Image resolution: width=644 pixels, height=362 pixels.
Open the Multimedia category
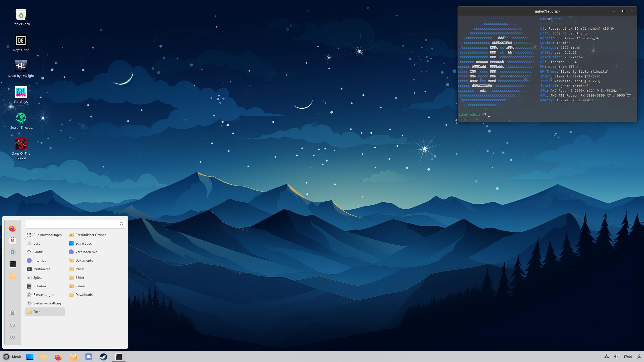pos(42,269)
